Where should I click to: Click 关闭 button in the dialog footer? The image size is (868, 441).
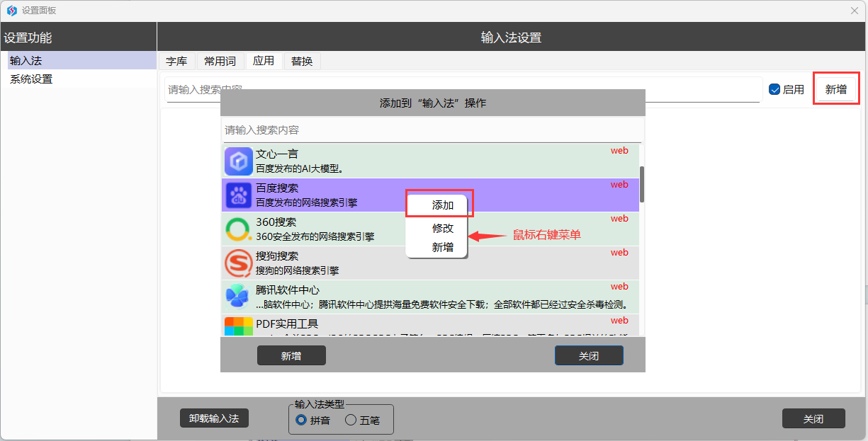[x=588, y=355]
